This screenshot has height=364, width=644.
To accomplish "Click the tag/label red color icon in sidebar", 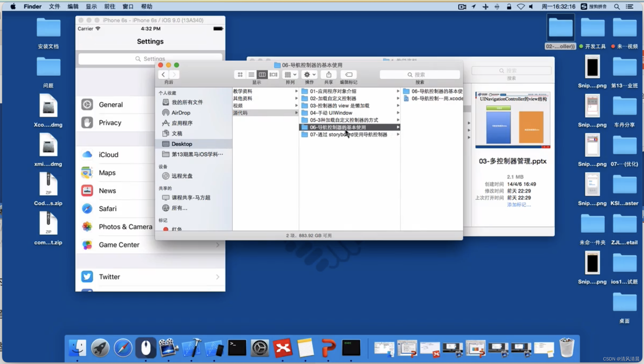I will (x=167, y=229).
